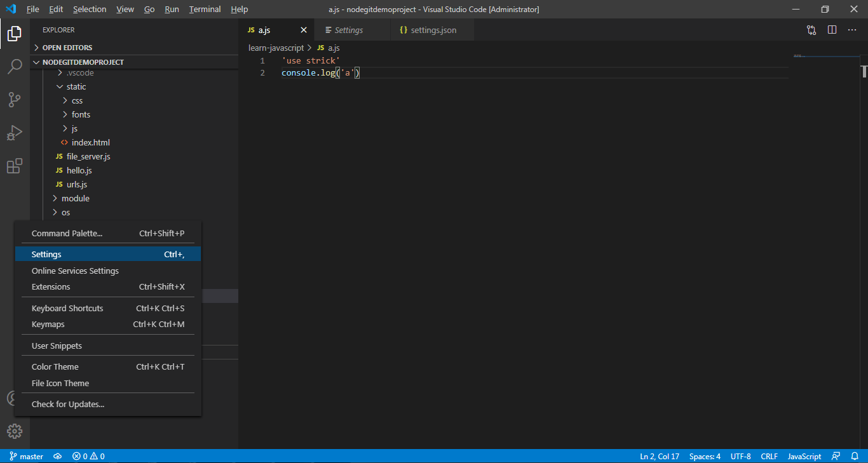The image size is (868, 463).
Task: Click the Split Editor Right icon
Action: [x=832, y=30]
